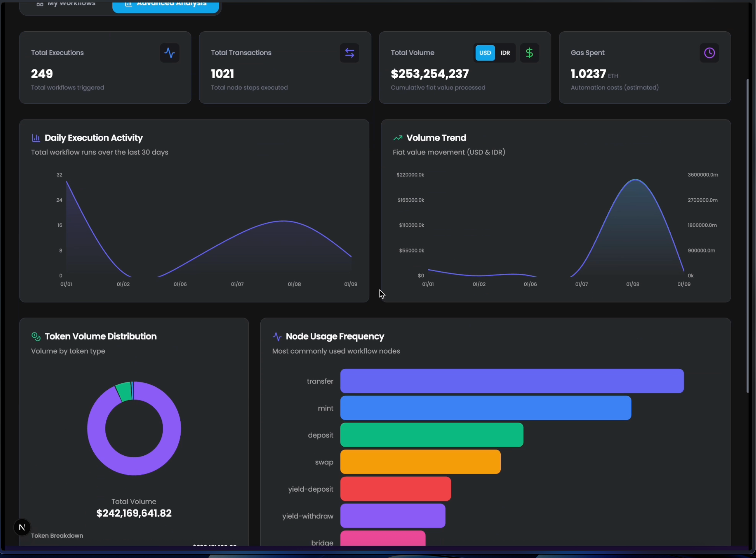Click the orange swap bar
Image resolution: width=756 pixels, height=558 pixels.
pos(420,462)
